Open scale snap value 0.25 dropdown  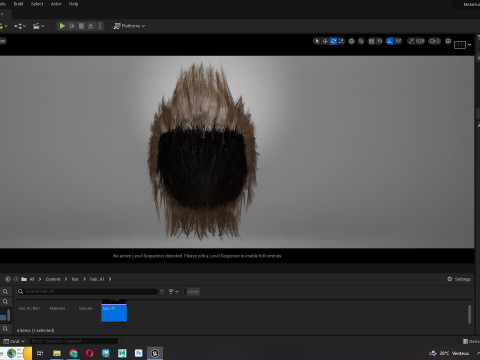420,41
